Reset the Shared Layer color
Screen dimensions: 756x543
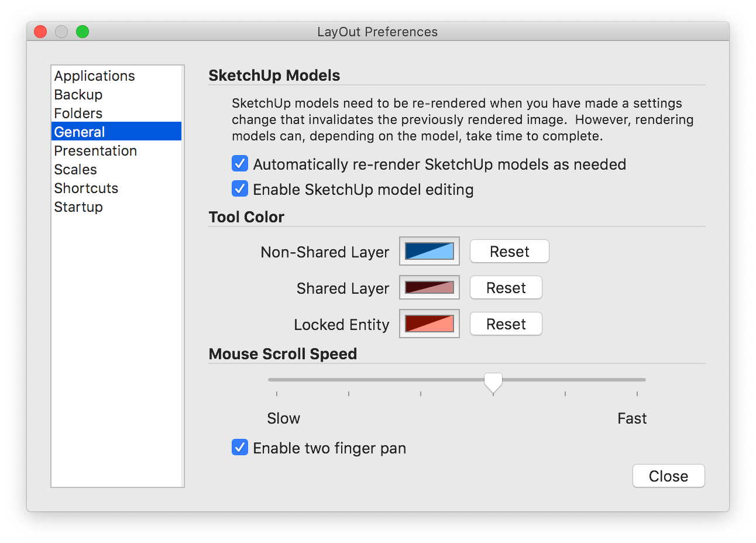click(506, 288)
